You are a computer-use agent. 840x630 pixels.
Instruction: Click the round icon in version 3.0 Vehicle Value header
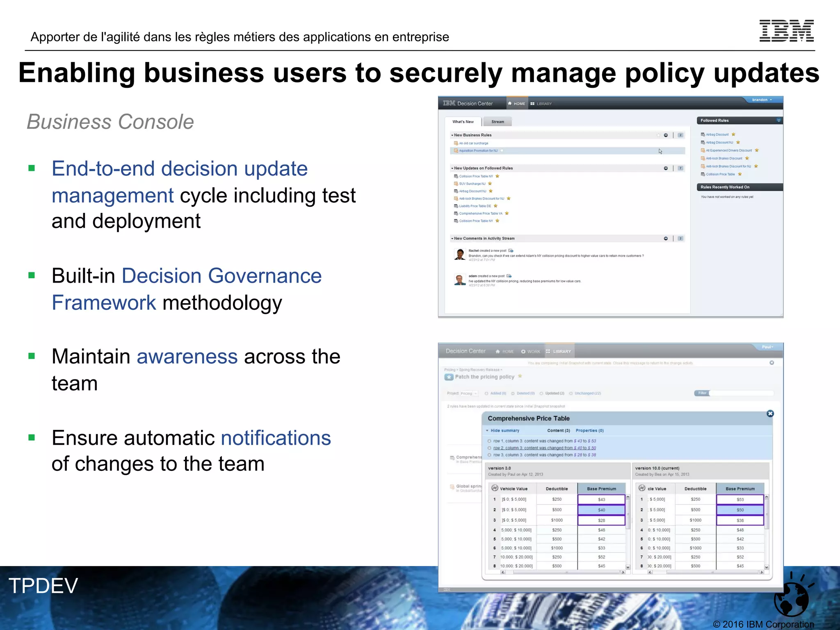click(x=495, y=488)
